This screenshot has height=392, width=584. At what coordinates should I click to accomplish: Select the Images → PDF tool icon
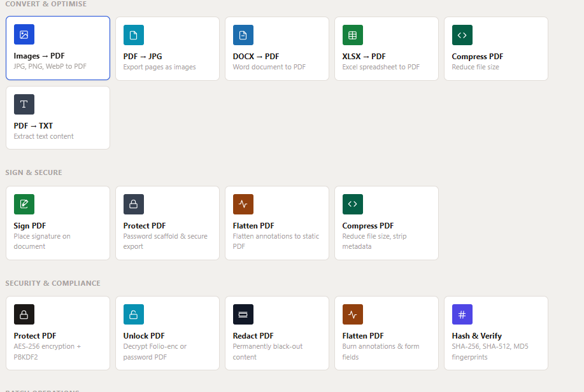click(24, 34)
